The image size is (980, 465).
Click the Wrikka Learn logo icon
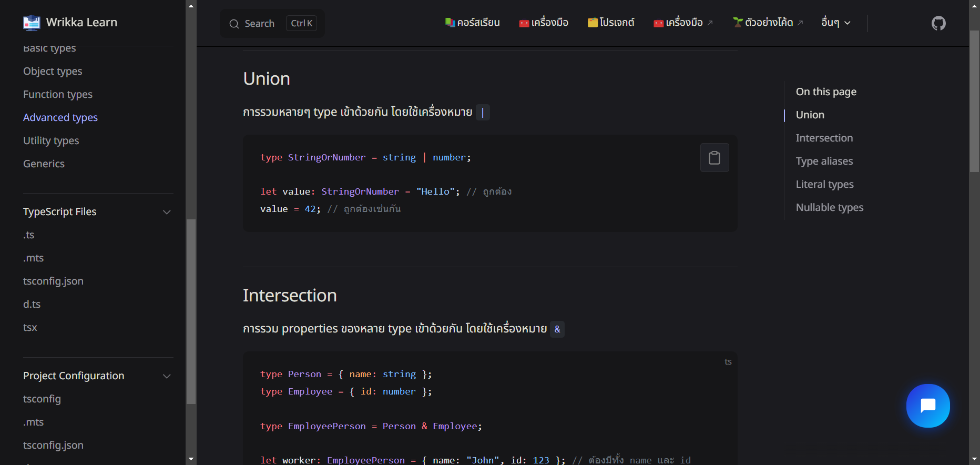coord(32,23)
